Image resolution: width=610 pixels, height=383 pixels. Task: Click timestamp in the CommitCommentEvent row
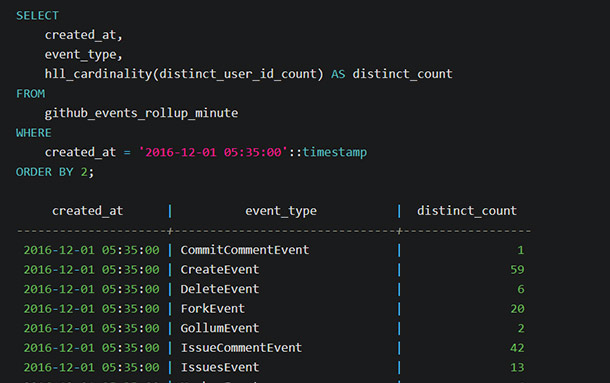pos(91,250)
